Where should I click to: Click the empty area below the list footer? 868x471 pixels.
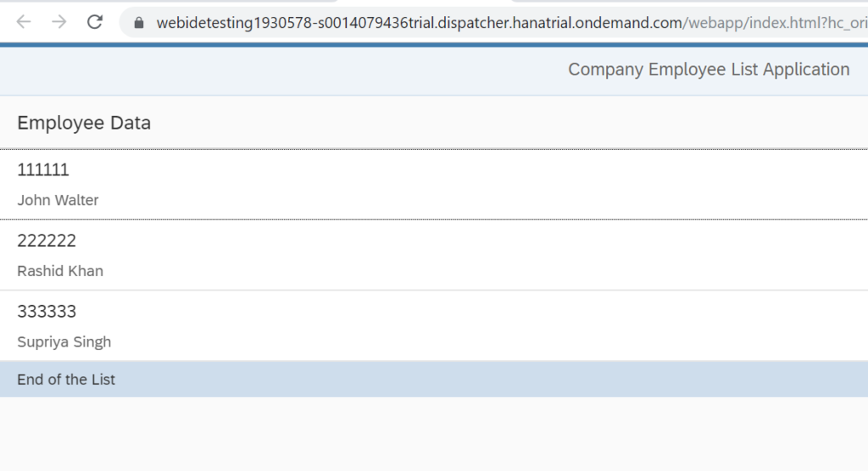coord(434,435)
